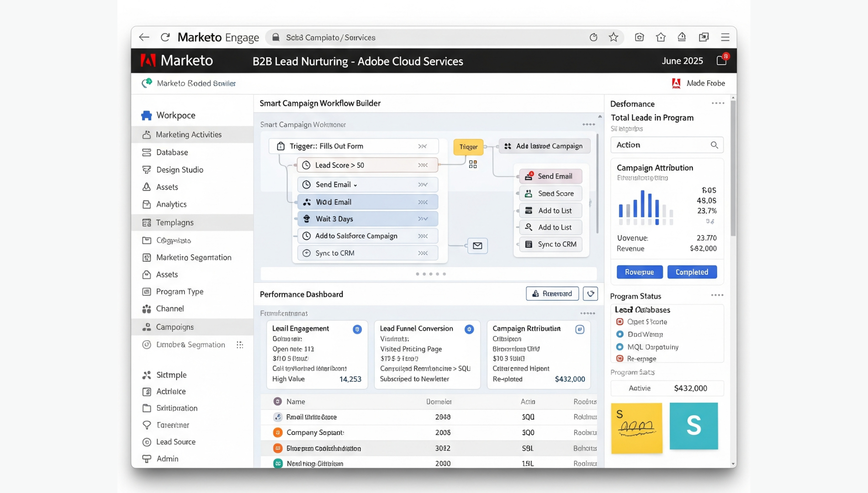Expand the Sync to CRM step chevron

pyautogui.click(x=423, y=253)
